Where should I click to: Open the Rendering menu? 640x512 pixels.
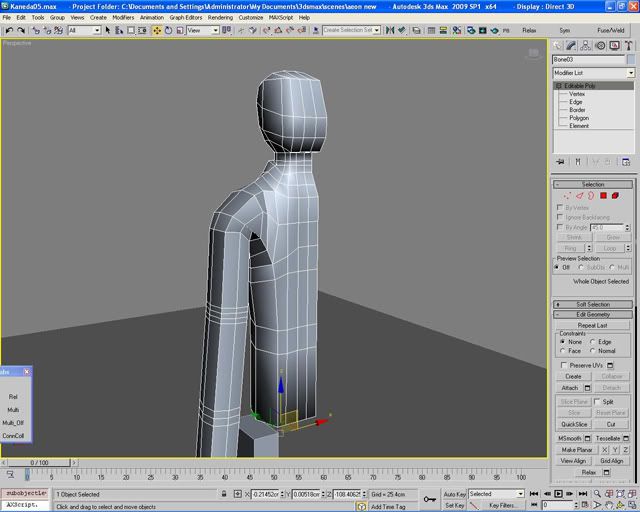coord(220,18)
